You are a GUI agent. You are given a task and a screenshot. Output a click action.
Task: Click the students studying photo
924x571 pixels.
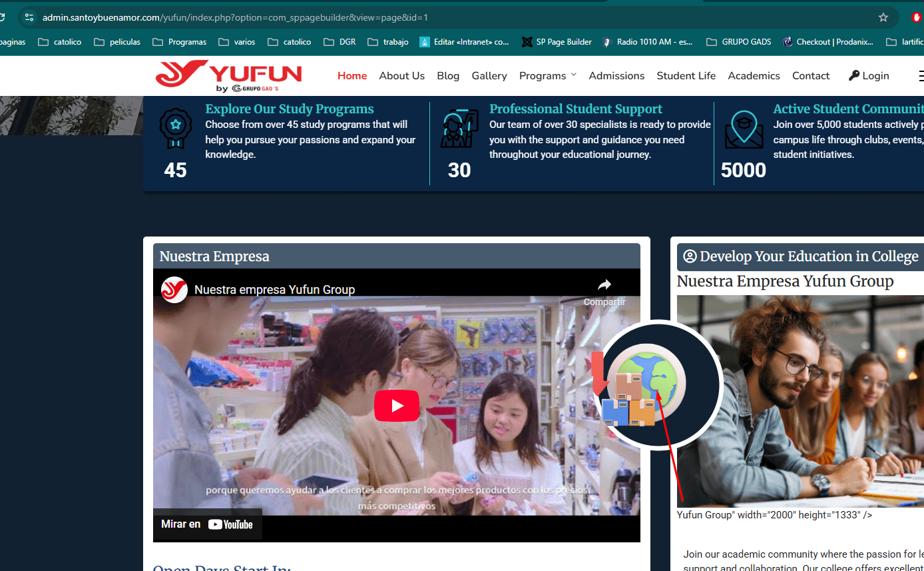pyautogui.click(x=800, y=401)
